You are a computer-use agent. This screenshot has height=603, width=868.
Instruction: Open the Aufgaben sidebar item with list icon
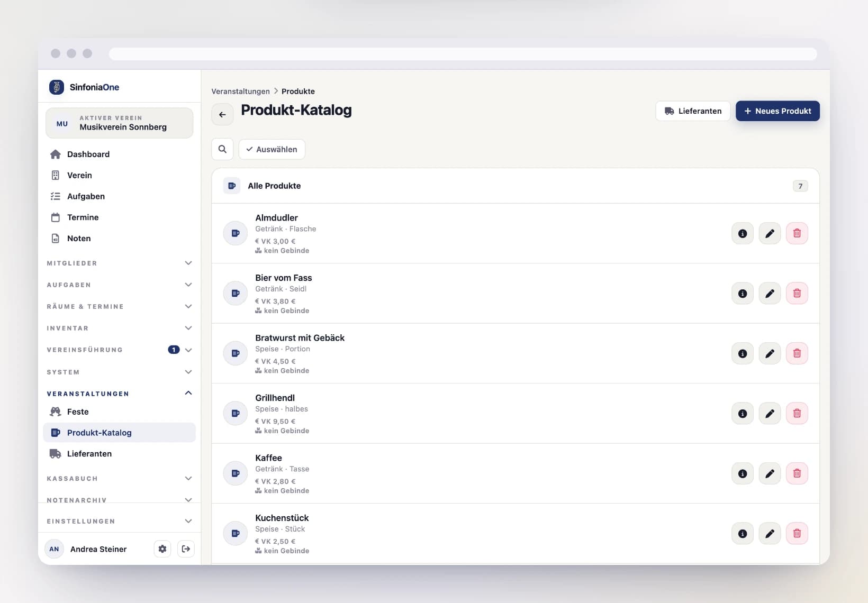[120, 196]
